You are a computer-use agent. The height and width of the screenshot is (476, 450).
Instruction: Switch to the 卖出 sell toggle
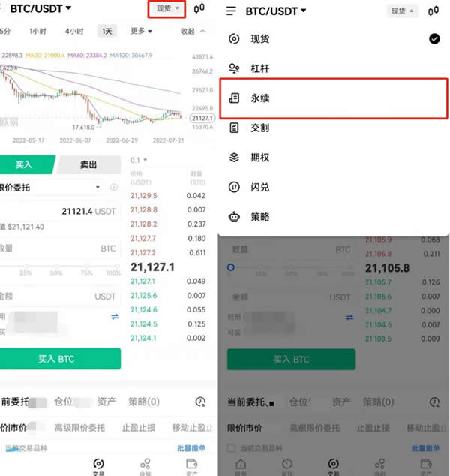[88, 164]
